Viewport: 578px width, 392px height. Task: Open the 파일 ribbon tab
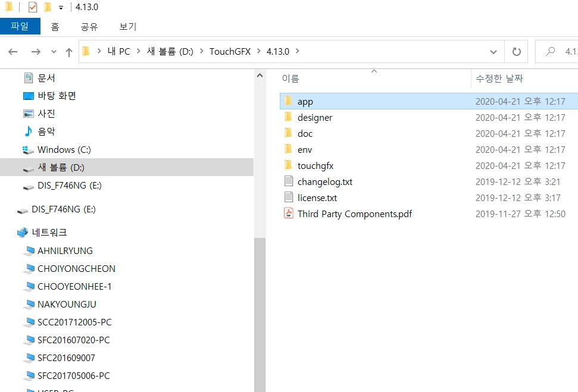(20, 26)
